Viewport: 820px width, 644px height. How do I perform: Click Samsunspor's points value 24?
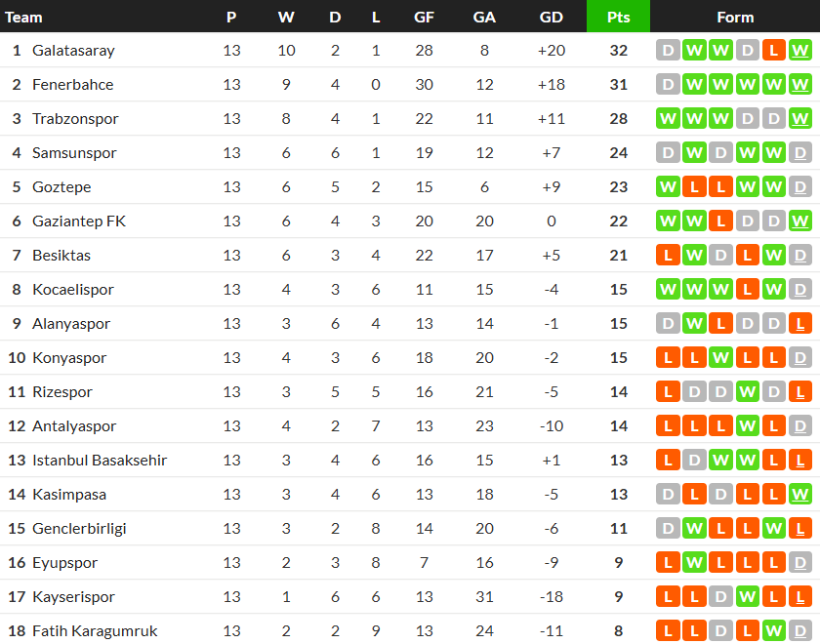pos(618,153)
